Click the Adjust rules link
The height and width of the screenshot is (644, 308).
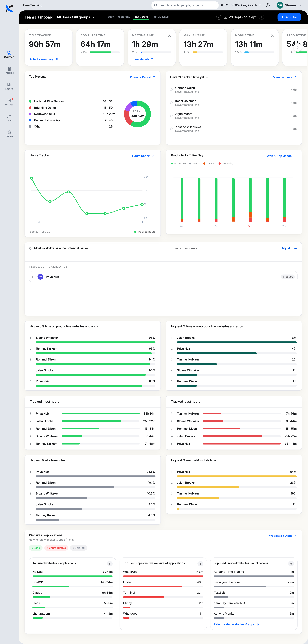coord(289,248)
